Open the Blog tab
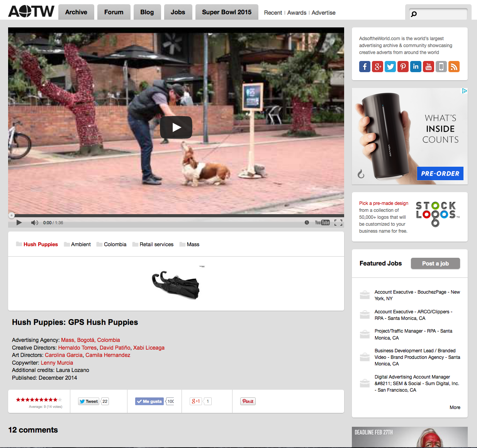This screenshot has width=477, height=448. pyautogui.click(x=147, y=12)
